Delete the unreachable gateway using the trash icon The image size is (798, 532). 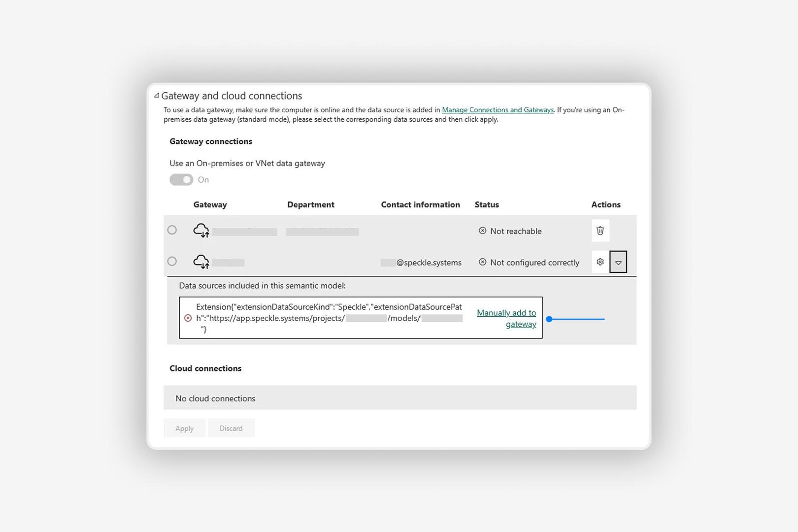pos(600,230)
